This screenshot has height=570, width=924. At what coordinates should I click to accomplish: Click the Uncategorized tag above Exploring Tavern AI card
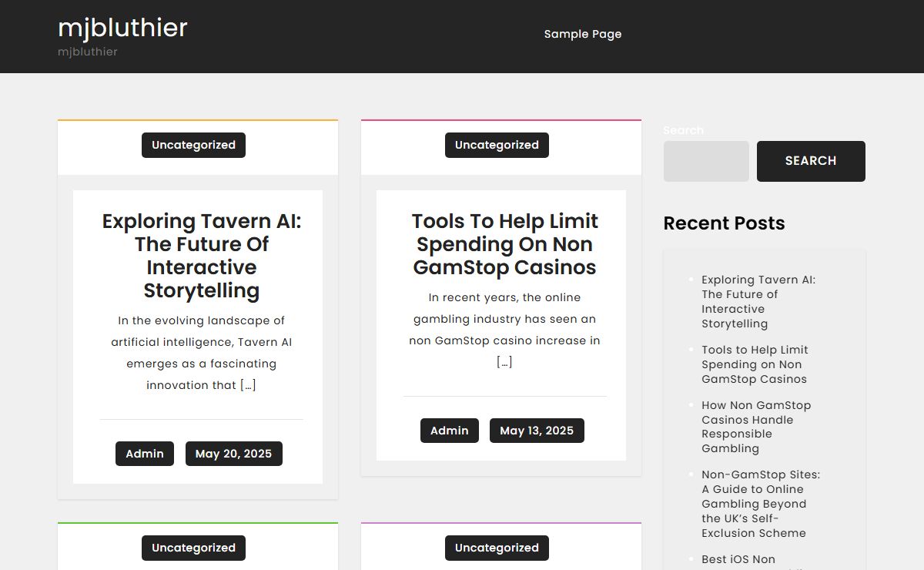click(193, 145)
